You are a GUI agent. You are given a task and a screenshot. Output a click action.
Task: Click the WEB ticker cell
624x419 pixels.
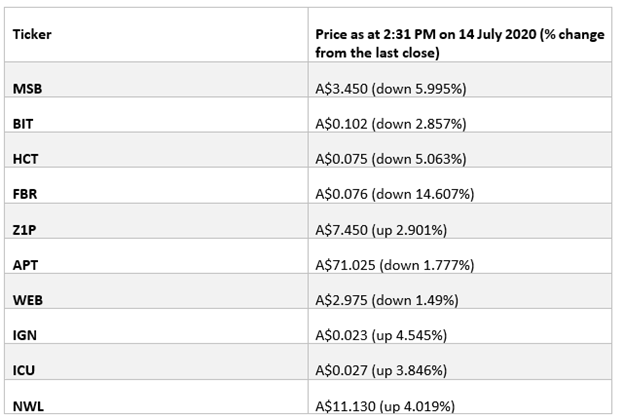click(x=156, y=291)
